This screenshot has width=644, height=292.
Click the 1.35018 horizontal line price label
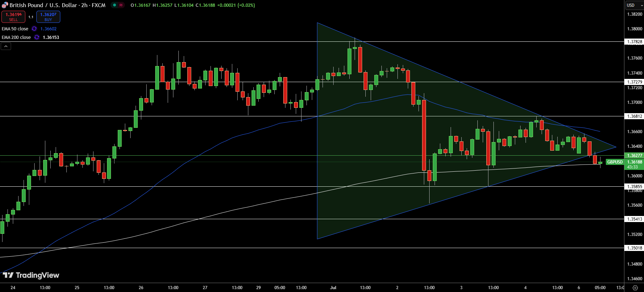634,248
